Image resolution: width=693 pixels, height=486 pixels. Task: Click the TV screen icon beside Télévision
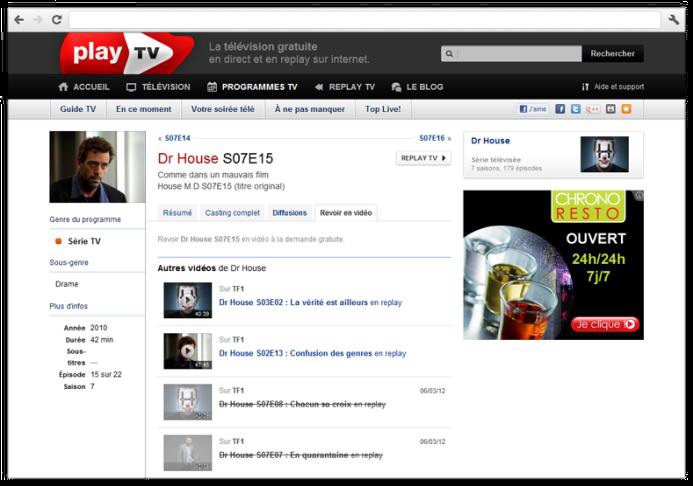(x=131, y=87)
